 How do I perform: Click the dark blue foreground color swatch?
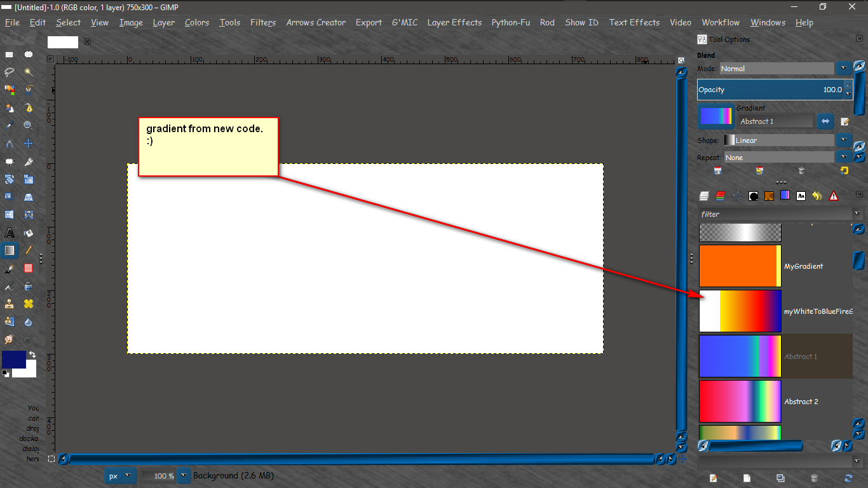click(x=13, y=359)
